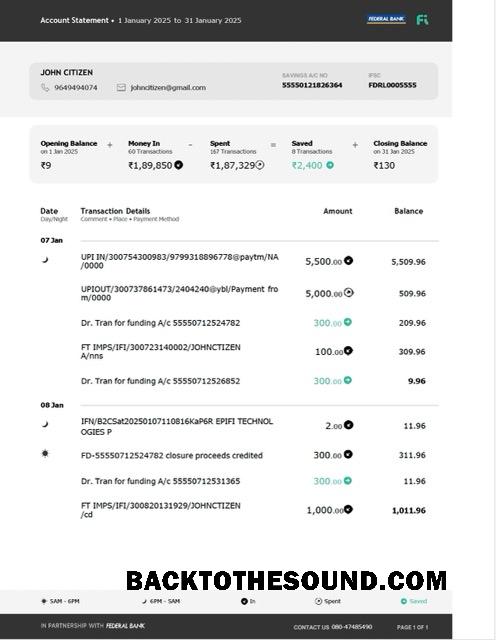Click FT IMPS 300820131929 transaction description

click(x=160, y=509)
